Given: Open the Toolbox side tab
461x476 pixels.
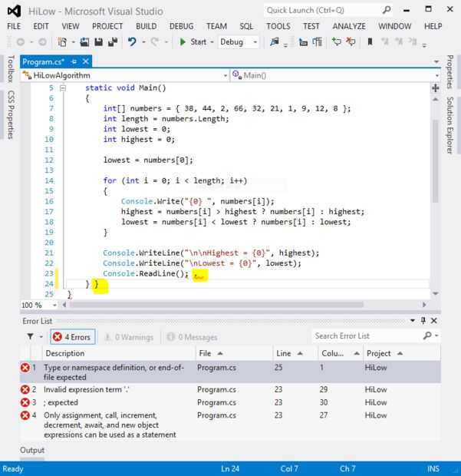Looking at the screenshot, I should (x=11, y=69).
